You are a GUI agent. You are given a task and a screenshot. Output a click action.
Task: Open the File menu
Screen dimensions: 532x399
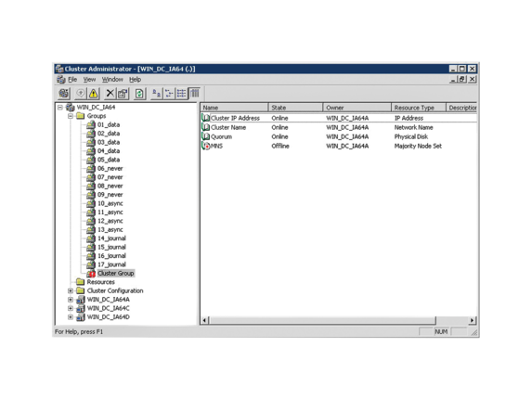coord(72,79)
